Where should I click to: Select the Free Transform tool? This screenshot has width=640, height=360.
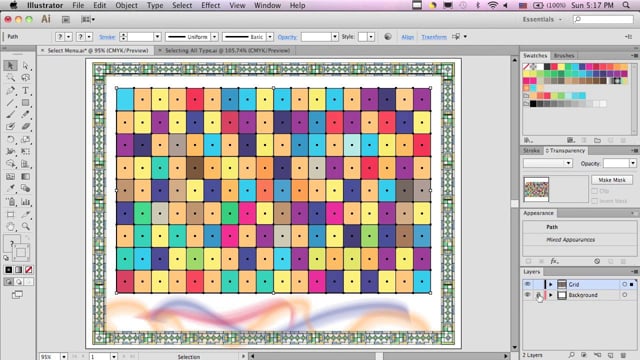click(26, 151)
